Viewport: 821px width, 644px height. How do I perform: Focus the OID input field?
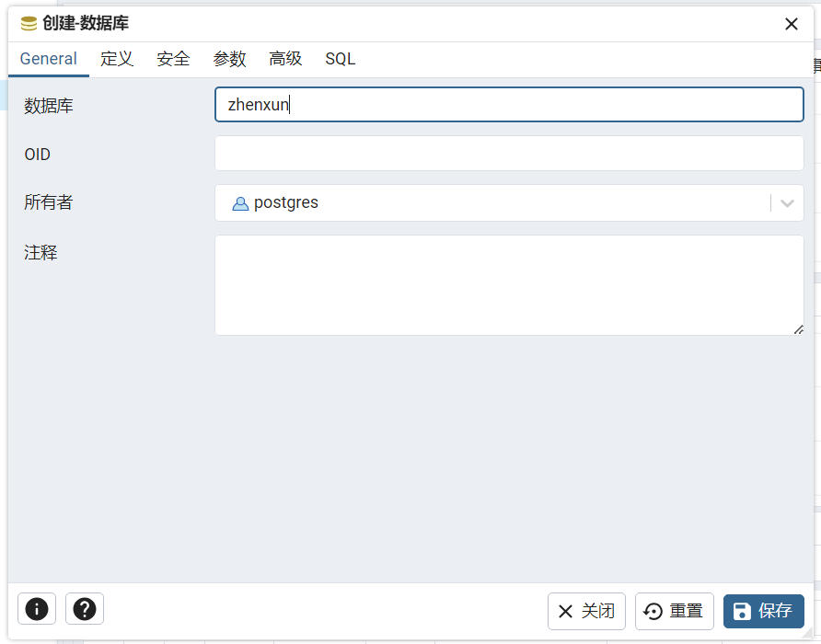509,154
